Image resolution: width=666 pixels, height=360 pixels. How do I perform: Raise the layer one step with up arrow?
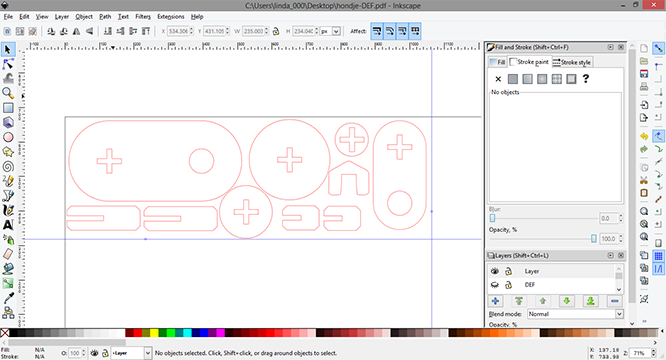click(543, 301)
